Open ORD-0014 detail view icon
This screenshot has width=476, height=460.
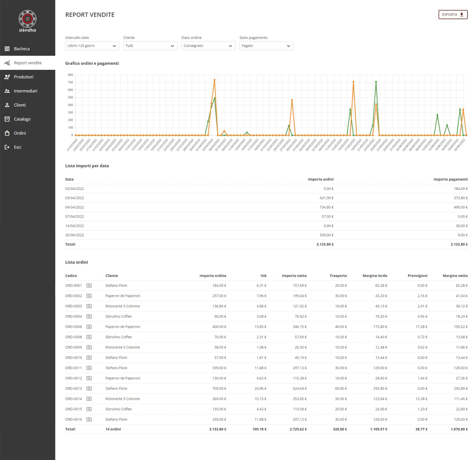pyautogui.click(x=89, y=399)
